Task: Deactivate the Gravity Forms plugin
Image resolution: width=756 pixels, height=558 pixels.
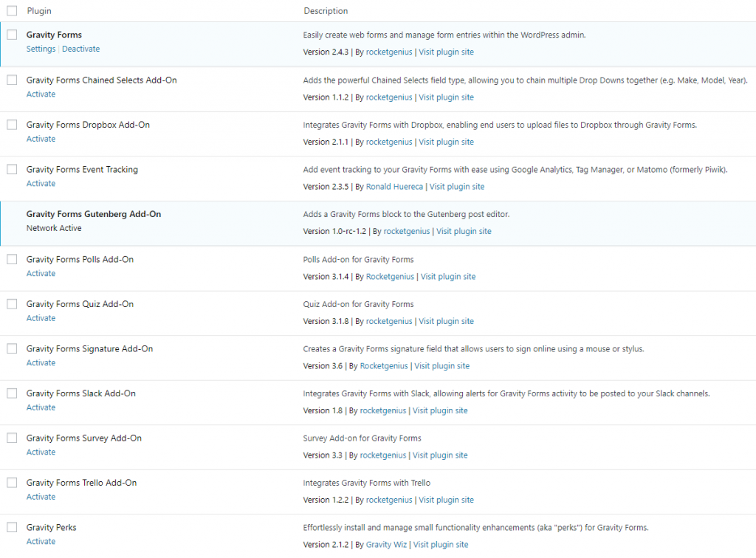Action: pyautogui.click(x=80, y=49)
